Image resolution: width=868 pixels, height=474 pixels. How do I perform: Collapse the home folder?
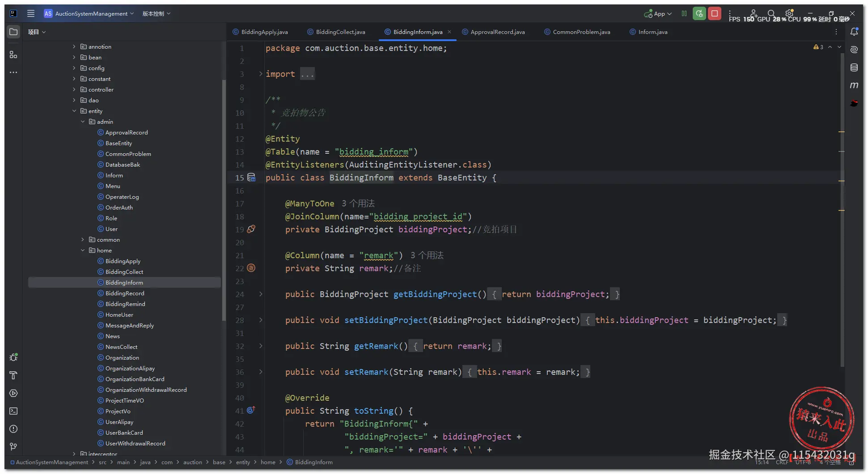[x=83, y=250]
